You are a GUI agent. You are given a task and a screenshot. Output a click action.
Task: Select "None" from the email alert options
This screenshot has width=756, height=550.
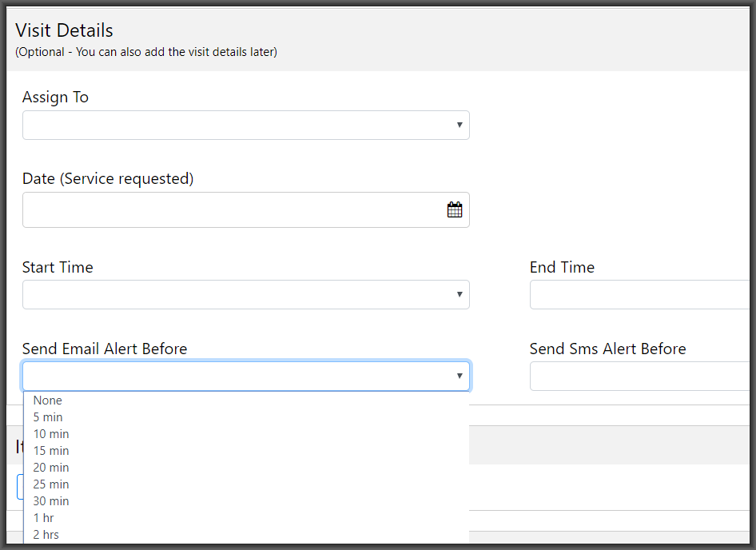47,400
